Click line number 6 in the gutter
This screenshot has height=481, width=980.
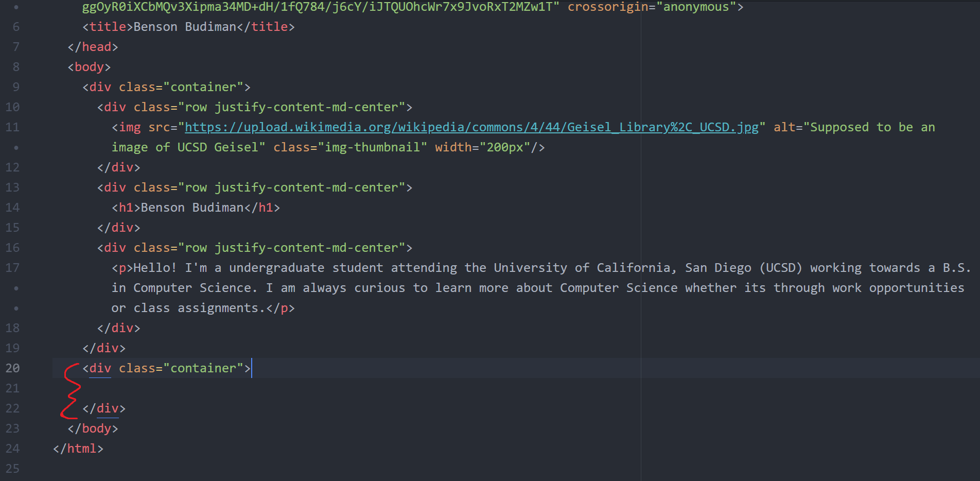tap(16, 27)
